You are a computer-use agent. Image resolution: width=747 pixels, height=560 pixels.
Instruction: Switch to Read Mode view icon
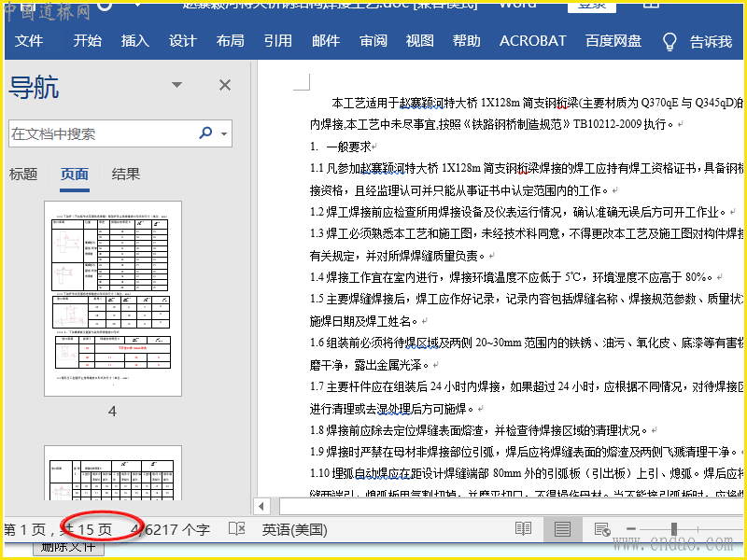click(x=523, y=528)
